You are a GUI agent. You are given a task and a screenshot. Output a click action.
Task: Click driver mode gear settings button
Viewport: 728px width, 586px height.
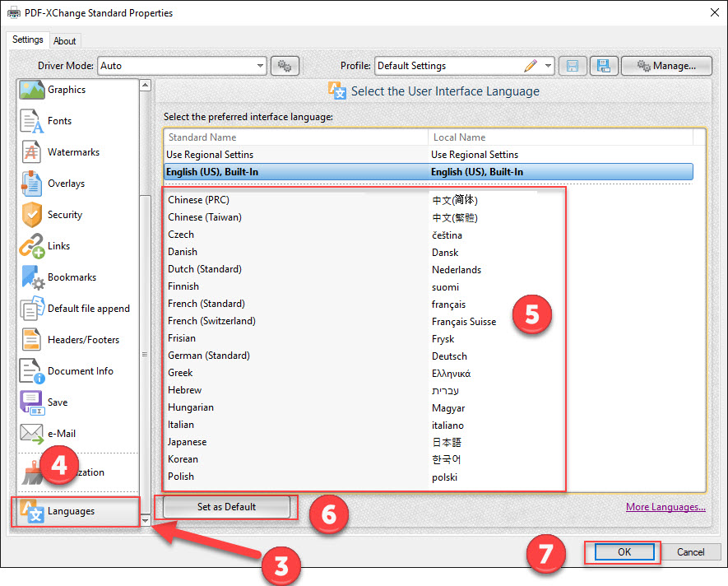coord(285,66)
